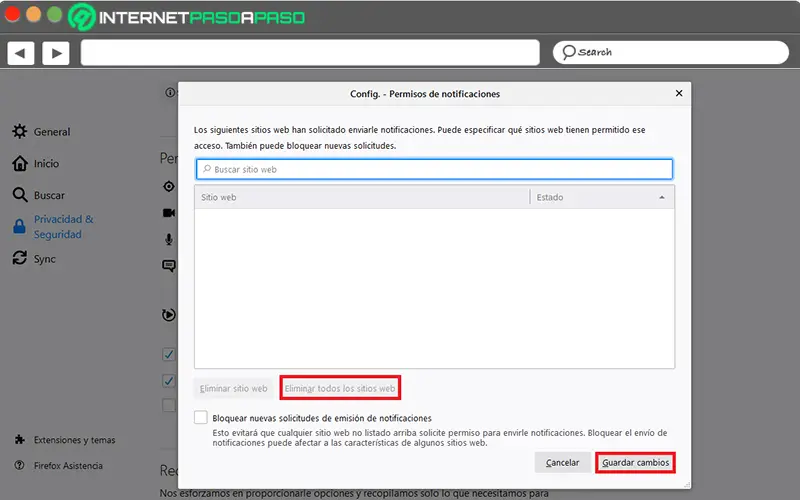Click Guardar cambios button
The width and height of the screenshot is (800, 500).
635,462
